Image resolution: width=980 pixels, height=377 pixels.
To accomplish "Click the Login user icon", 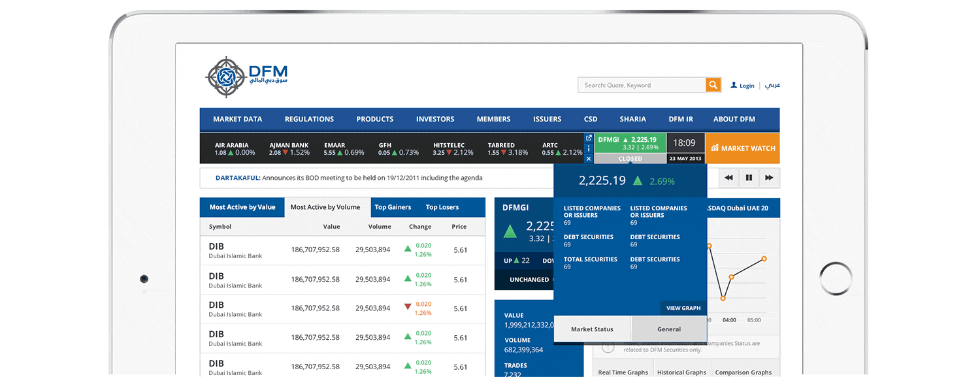I will [x=733, y=85].
